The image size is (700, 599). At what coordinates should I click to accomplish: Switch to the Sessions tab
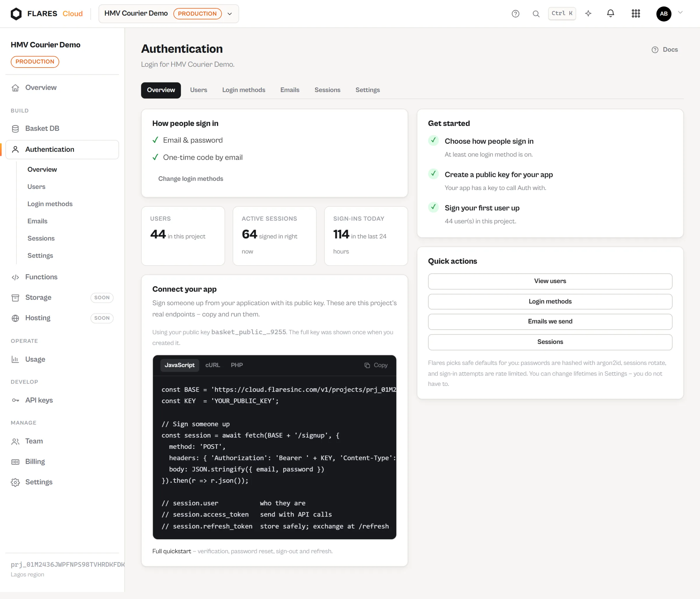tap(327, 90)
